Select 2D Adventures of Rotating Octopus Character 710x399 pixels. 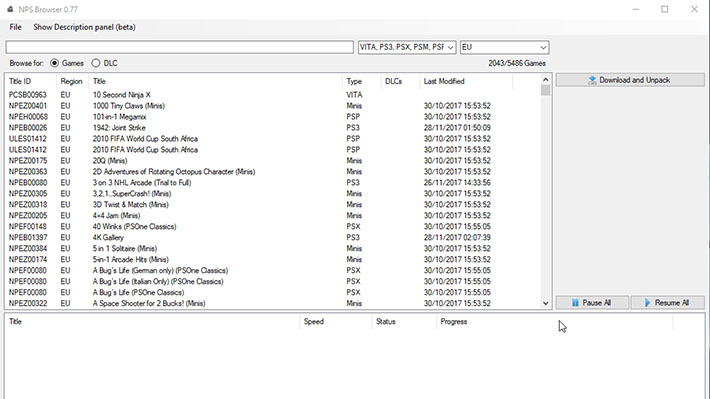tap(273, 172)
